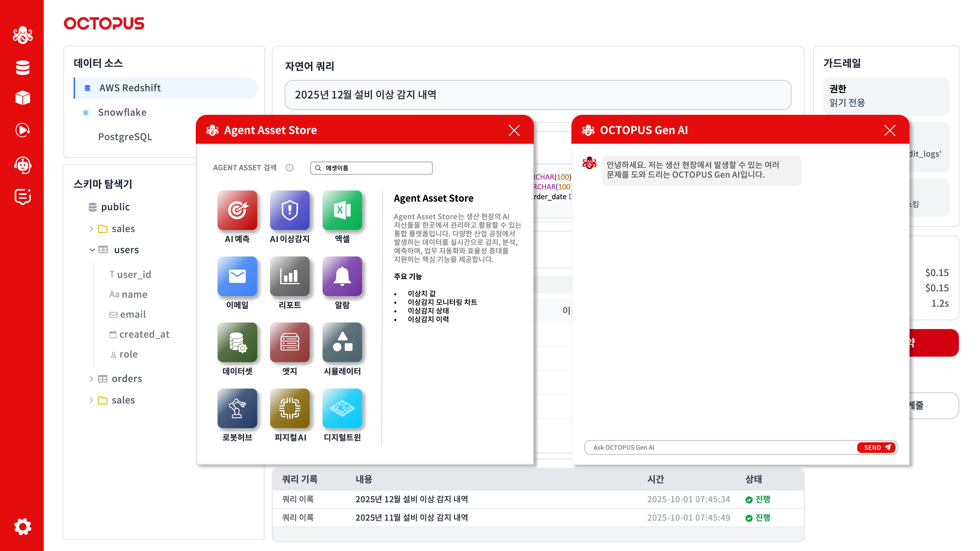This screenshot has width=980, height=551.
Task: Launch the 엑셀 asset icon
Action: [342, 210]
